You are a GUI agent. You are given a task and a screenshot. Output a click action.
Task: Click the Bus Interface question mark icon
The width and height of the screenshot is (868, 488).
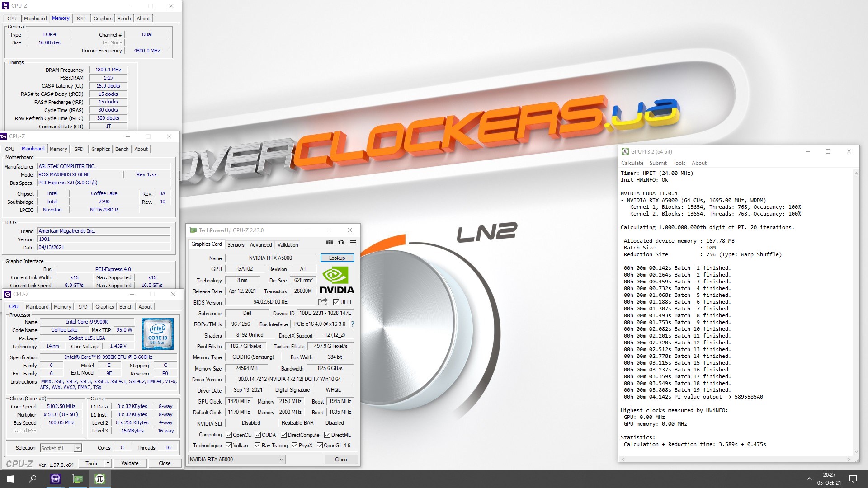click(353, 324)
